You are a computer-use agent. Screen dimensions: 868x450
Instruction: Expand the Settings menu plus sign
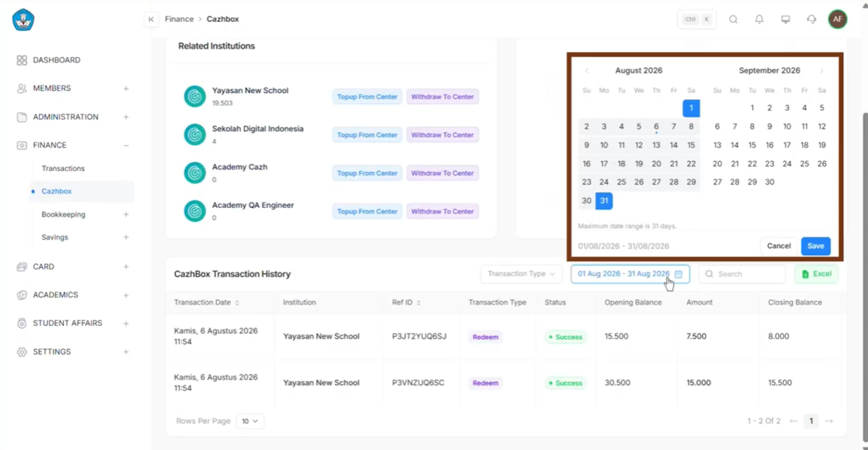126,352
